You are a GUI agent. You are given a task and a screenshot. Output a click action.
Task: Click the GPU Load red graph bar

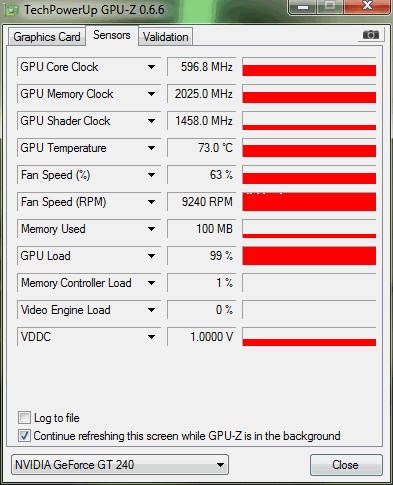tap(309, 256)
